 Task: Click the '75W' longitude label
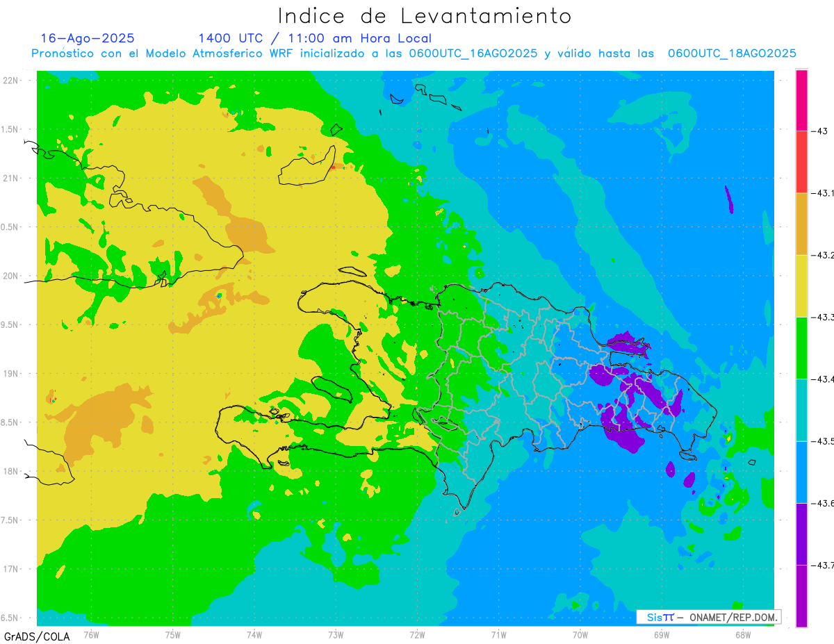point(172,634)
